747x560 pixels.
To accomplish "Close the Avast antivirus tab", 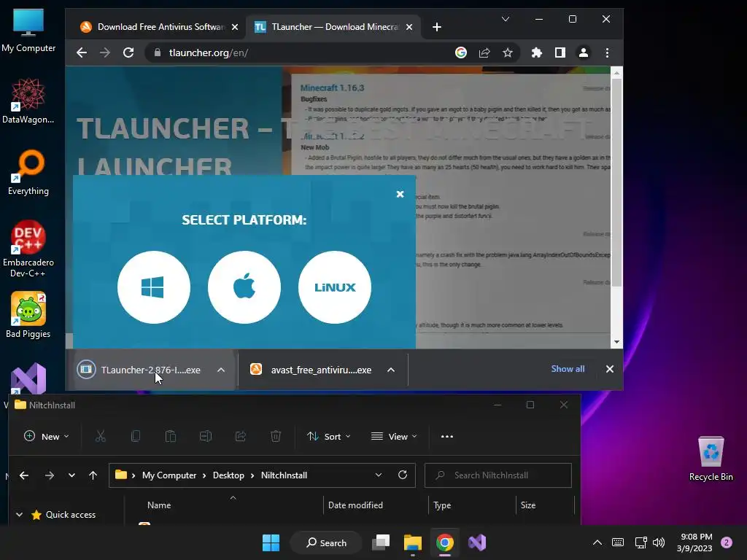I will click(x=235, y=27).
